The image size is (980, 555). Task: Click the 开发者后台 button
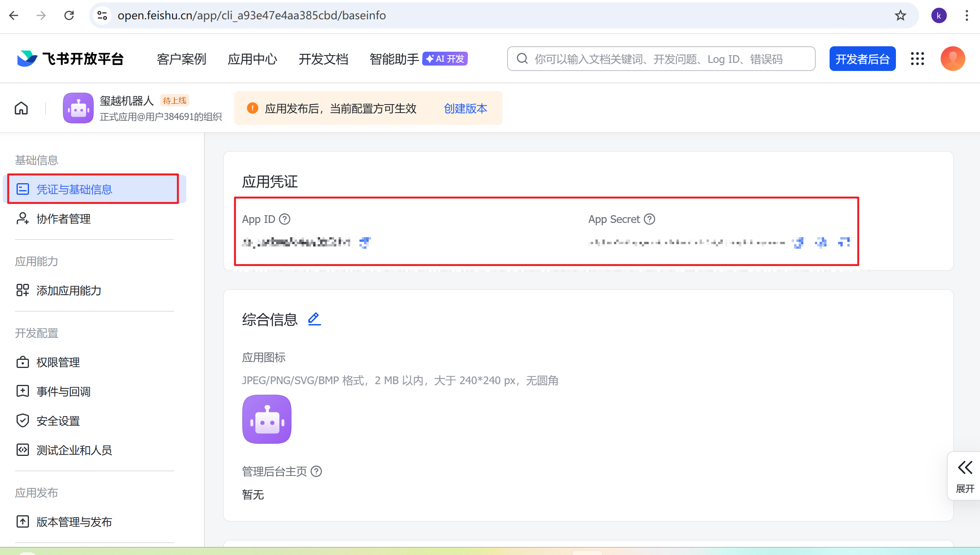point(862,59)
